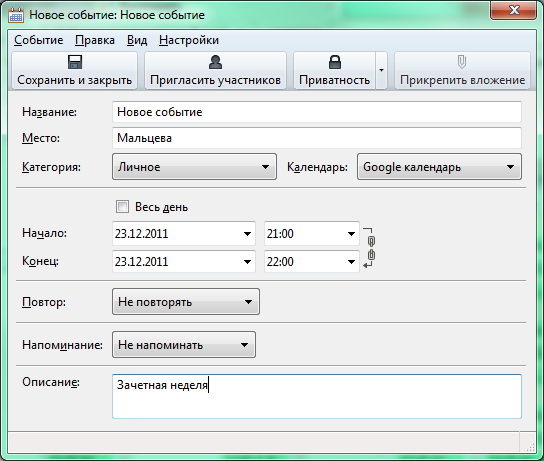544x461 pixels.
Task: Click the paperclip attachment icon
Action: pos(462,62)
